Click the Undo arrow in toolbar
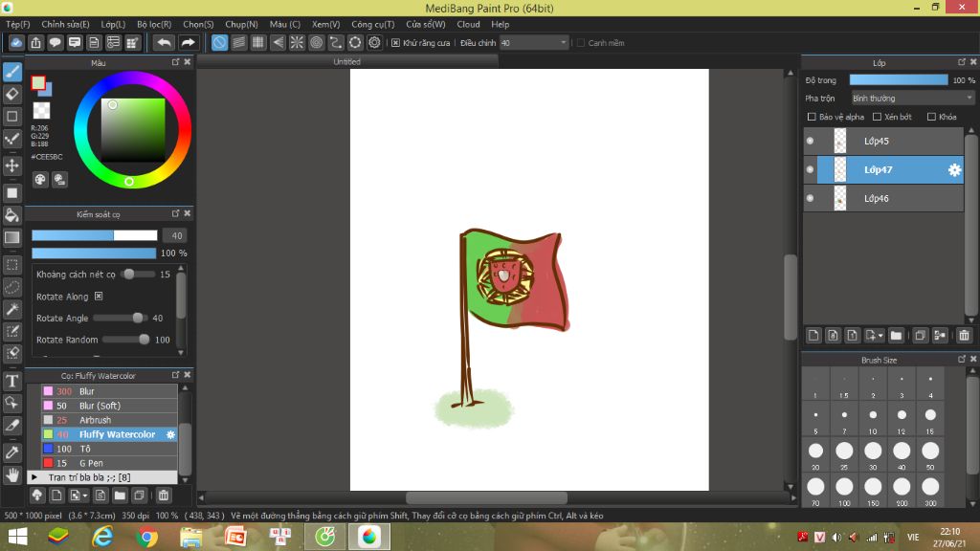 pos(164,42)
